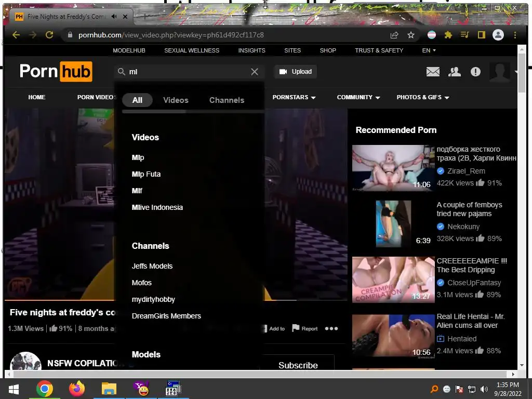Switch to Channels search tab
532x399 pixels.
227,100
